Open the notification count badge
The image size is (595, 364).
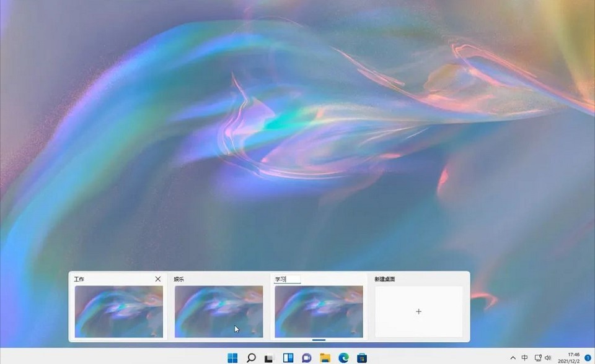coord(588,358)
